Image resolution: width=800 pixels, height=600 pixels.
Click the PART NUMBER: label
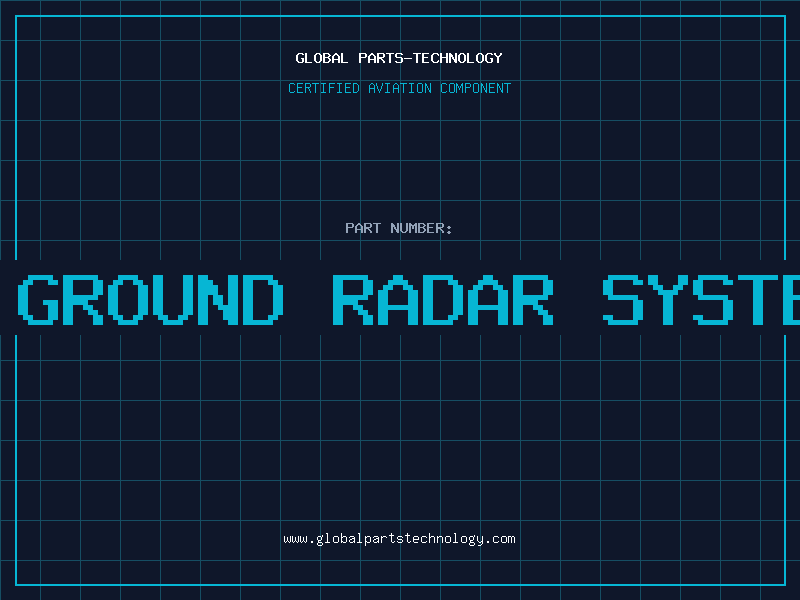click(399, 228)
